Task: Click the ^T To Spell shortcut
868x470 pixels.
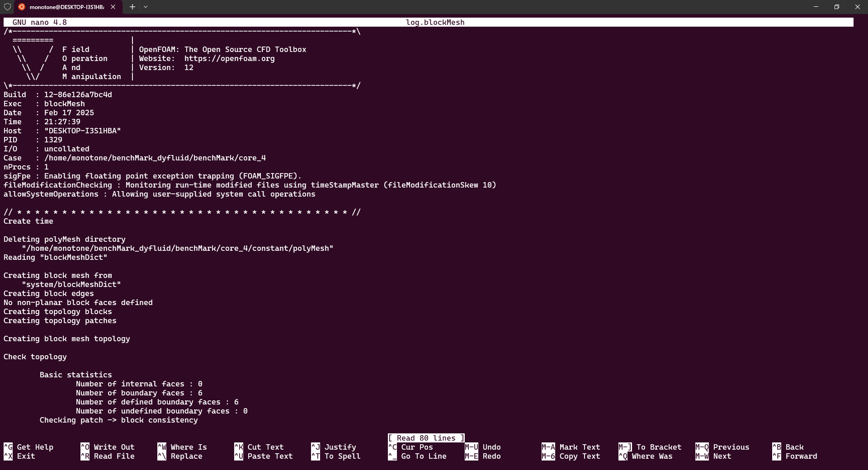Action: [336, 456]
